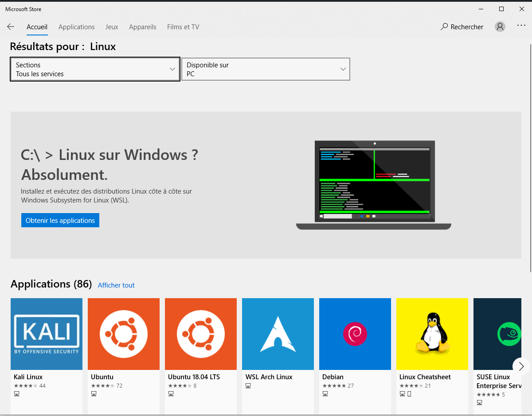Screen dimensions: 532x416
Task: Expand the Disponible sur dropdown
Action: (266, 69)
